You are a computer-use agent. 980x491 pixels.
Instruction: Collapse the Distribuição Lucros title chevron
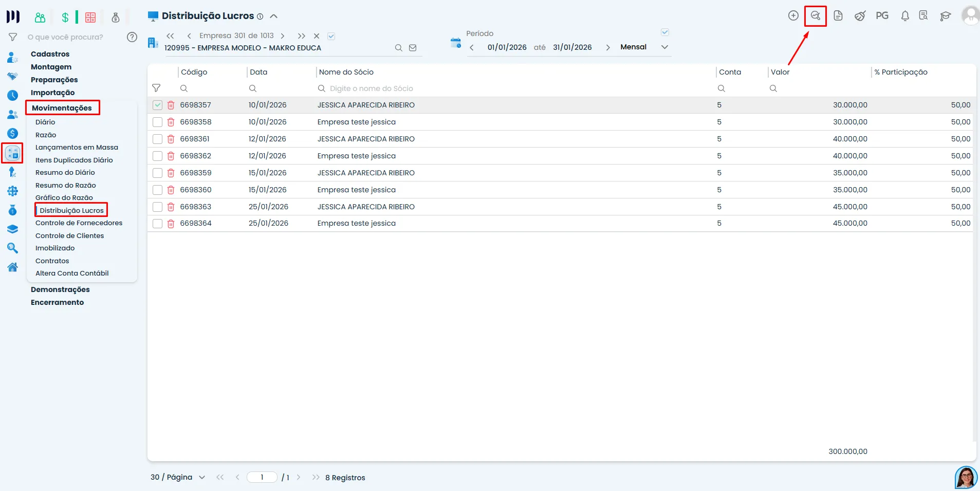click(274, 16)
